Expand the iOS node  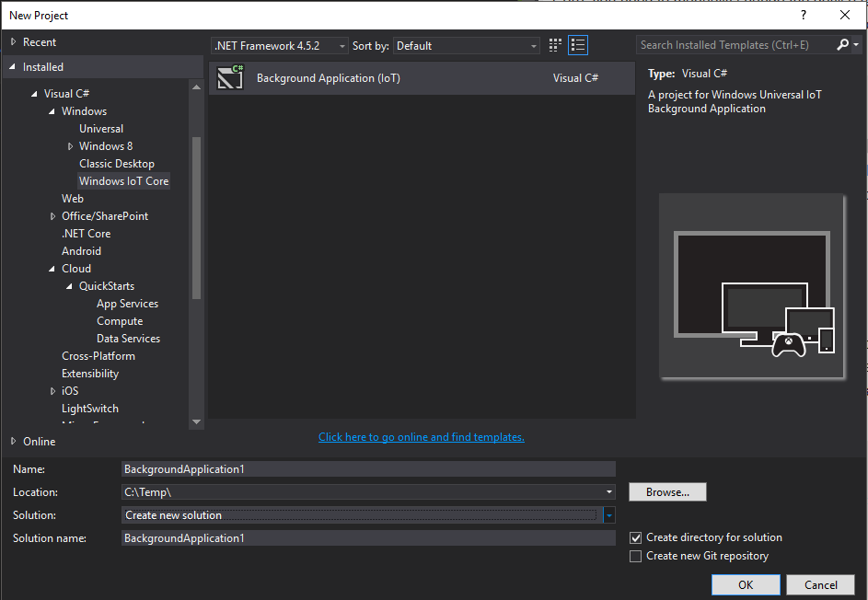click(52, 391)
